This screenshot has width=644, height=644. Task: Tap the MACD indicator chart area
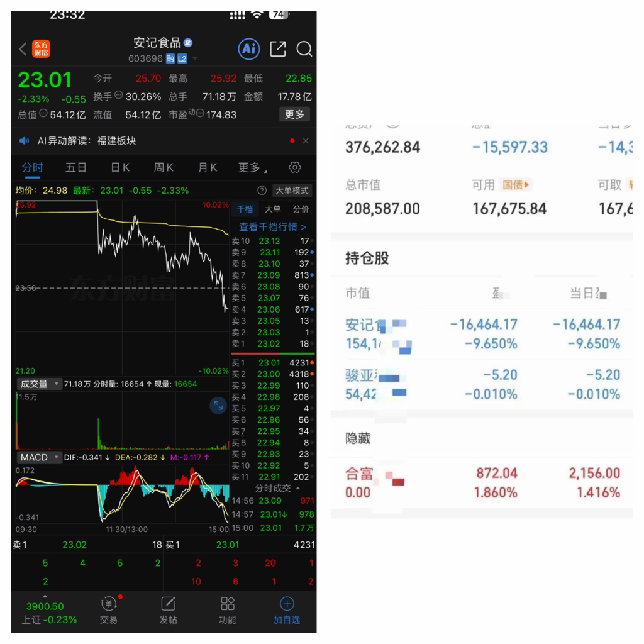click(x=123, y=494)
